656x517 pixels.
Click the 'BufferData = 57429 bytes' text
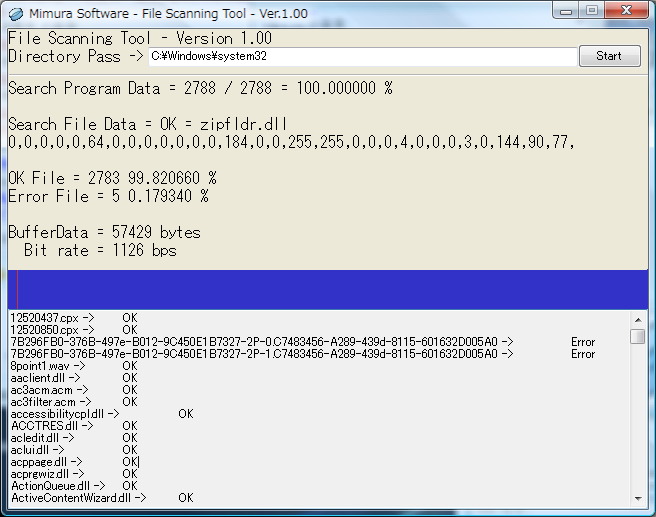[104, 232]
